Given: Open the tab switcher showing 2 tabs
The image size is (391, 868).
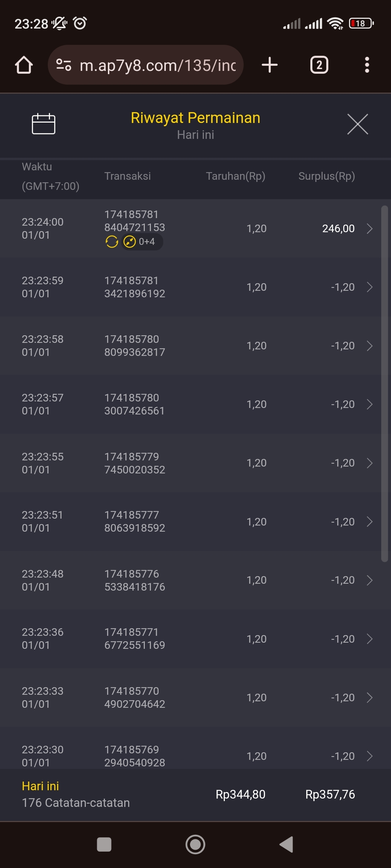Looking at the screenshot, I should pyautogui.click(x=319, y=65).
